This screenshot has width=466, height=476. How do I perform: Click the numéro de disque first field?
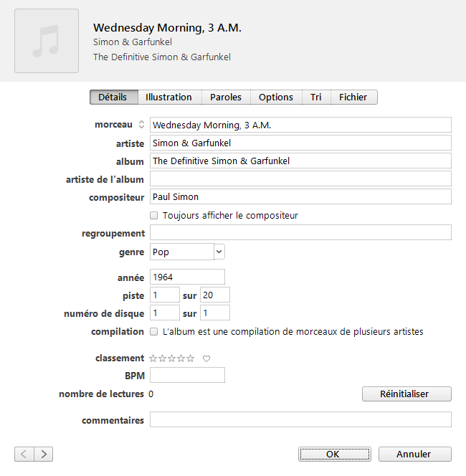tap(165, 313)
